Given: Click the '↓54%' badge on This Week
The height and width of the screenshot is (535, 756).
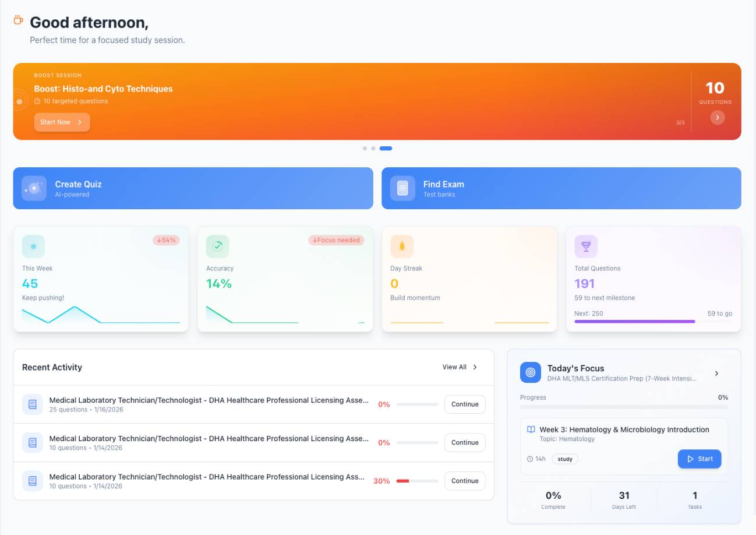Looking at the screenshot, I should click(x=166, y=240).
